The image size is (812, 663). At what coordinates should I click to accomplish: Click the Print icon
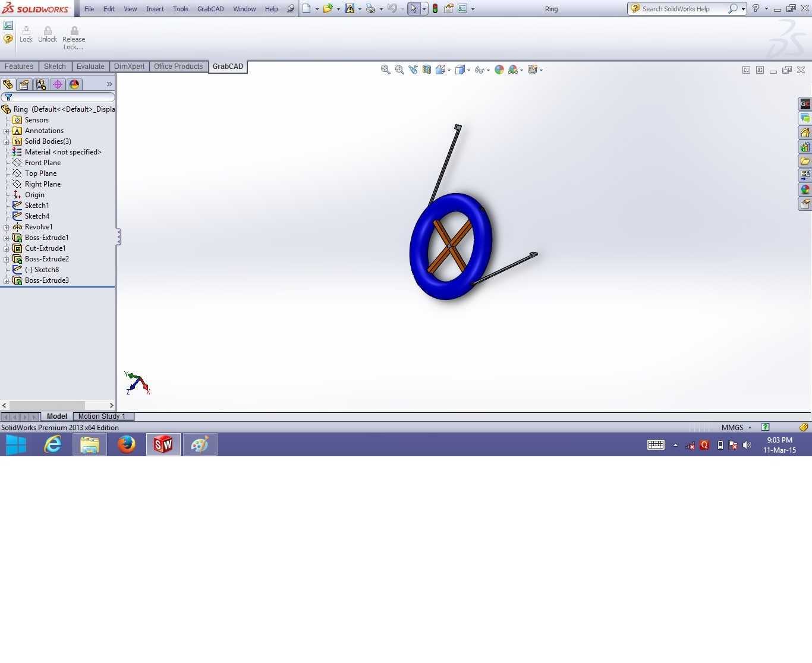click(x=370, y=8)
